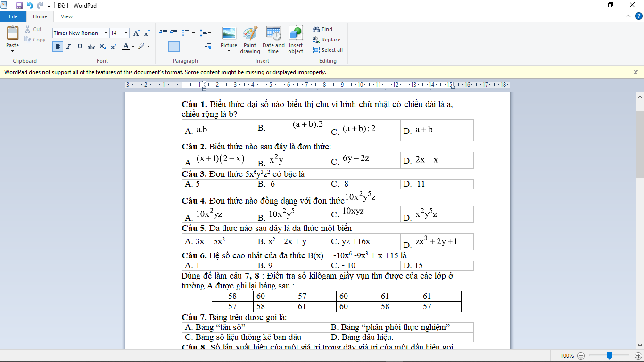
Task: Click Select all in Editing group
Action: point(328,50)
